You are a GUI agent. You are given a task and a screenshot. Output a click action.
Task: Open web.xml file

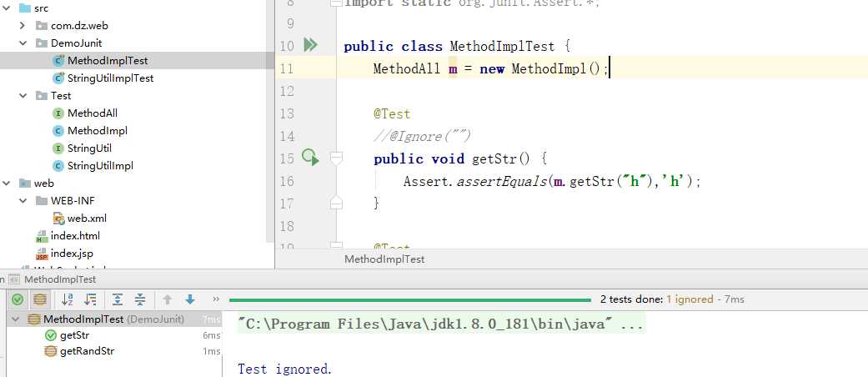point(87,219)
